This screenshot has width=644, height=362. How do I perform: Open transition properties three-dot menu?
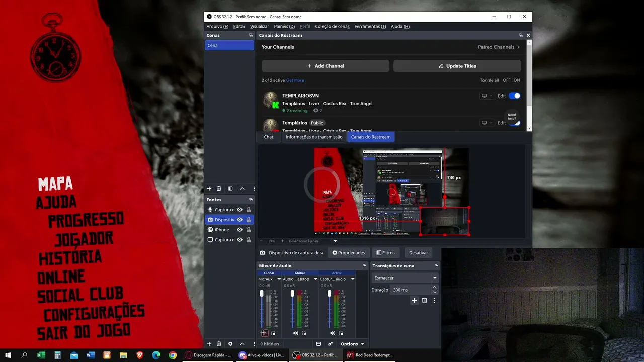tap(434, 301)
